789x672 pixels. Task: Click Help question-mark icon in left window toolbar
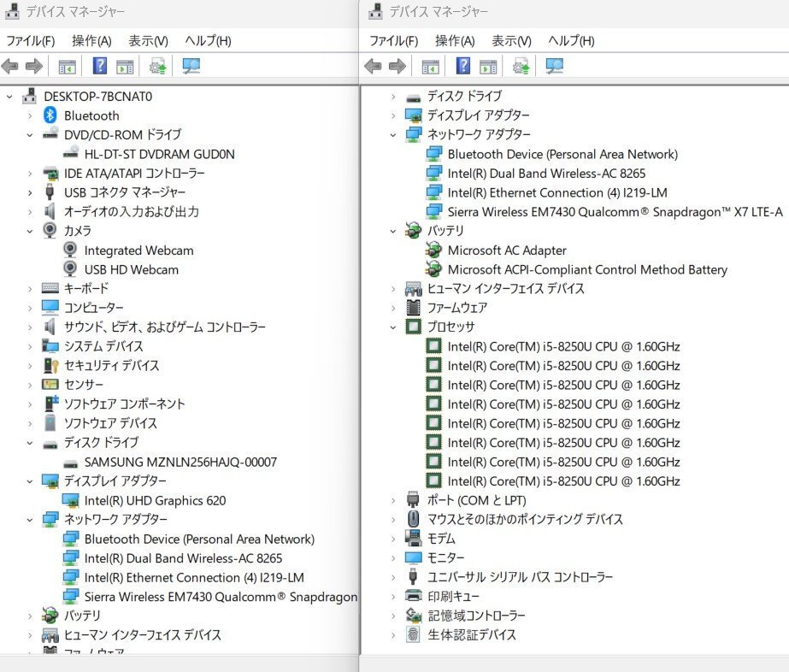point(100,66)
